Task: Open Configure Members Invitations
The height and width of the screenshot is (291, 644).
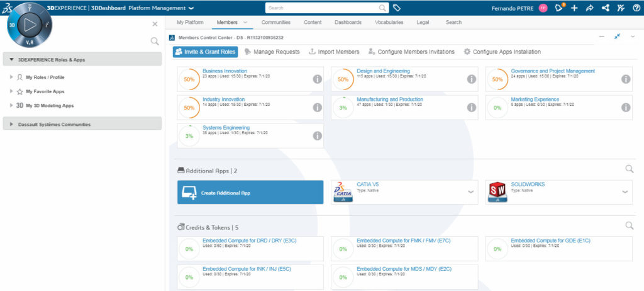Action: [411, 52]
